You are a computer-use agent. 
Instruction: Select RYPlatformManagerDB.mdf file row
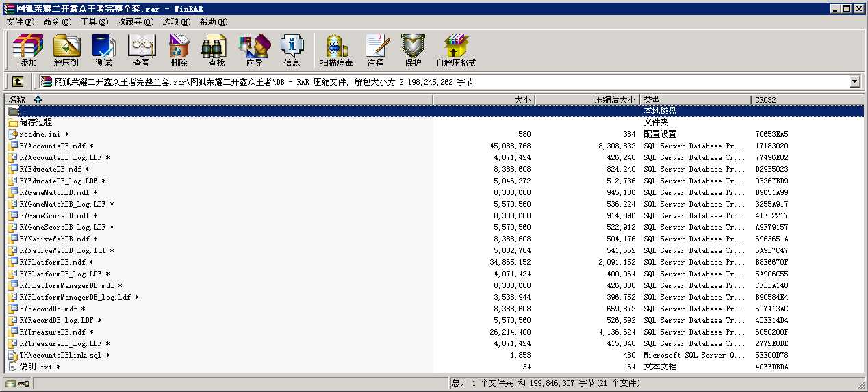tap(435, 285)
